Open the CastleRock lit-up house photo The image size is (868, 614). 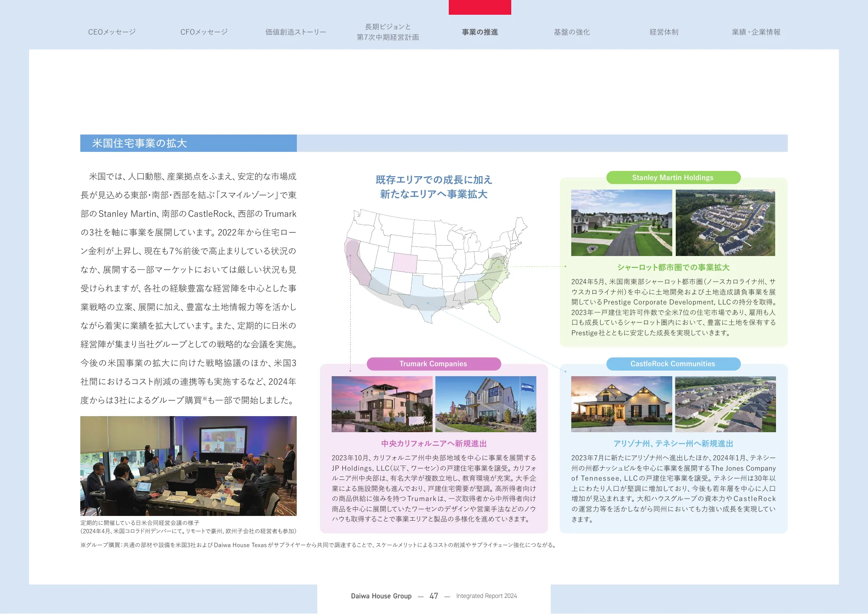click(x=621, y=404)
